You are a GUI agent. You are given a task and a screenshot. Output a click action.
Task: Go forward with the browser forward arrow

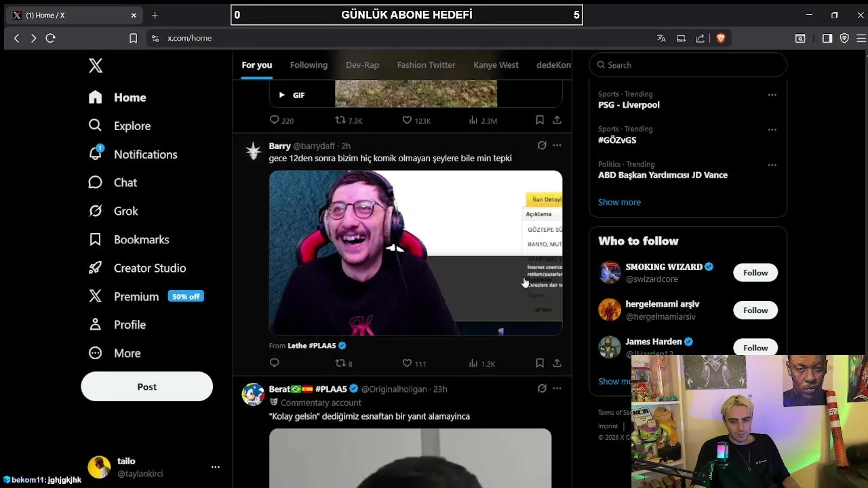33,39
